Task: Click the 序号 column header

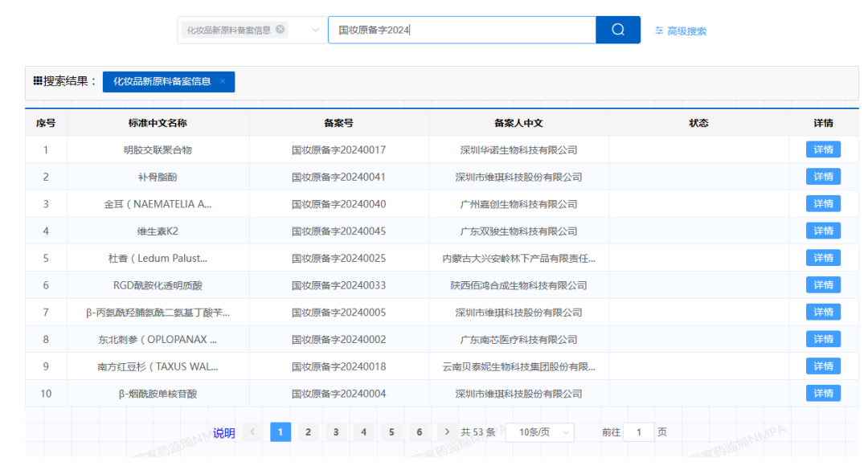Action: click(x=46, y=123)
